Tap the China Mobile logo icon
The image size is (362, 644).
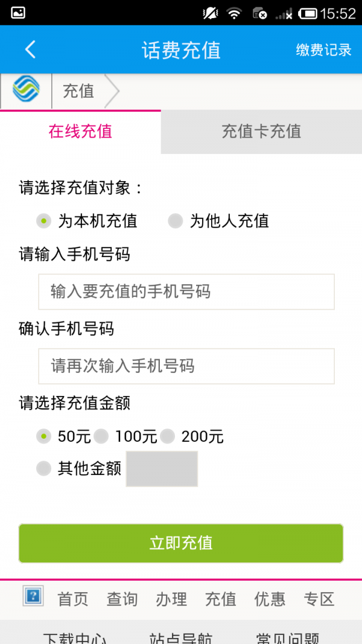coord(25,91)
